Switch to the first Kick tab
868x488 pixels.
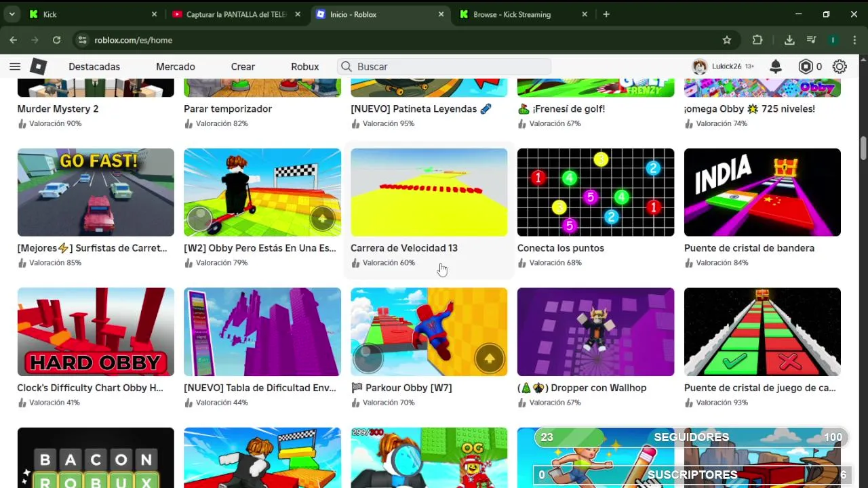point(93,14)
